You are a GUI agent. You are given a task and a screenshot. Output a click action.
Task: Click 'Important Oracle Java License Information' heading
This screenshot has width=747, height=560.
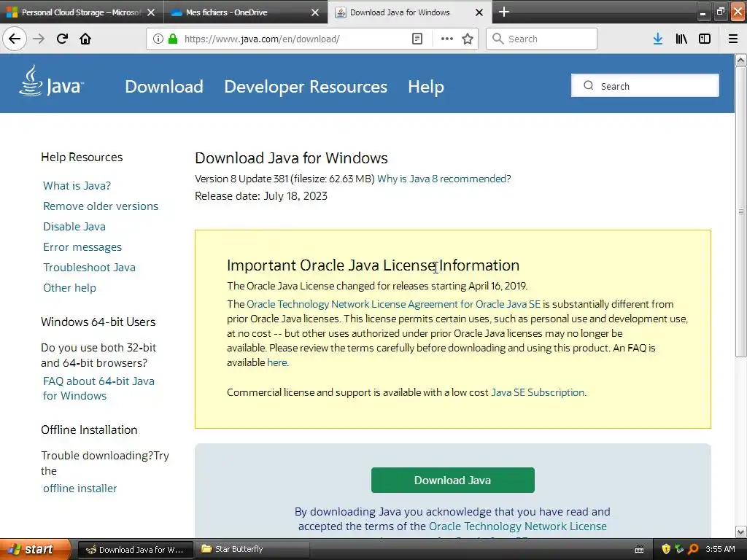pos(373,265)
